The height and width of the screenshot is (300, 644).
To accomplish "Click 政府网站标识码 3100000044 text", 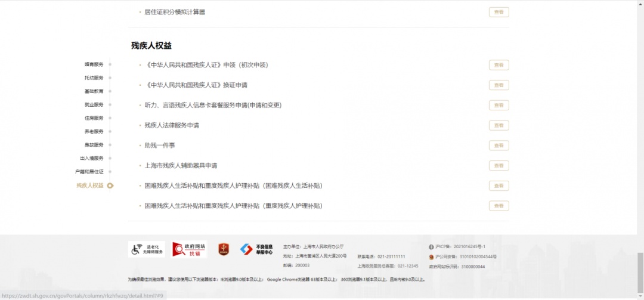I will [457, 267].
